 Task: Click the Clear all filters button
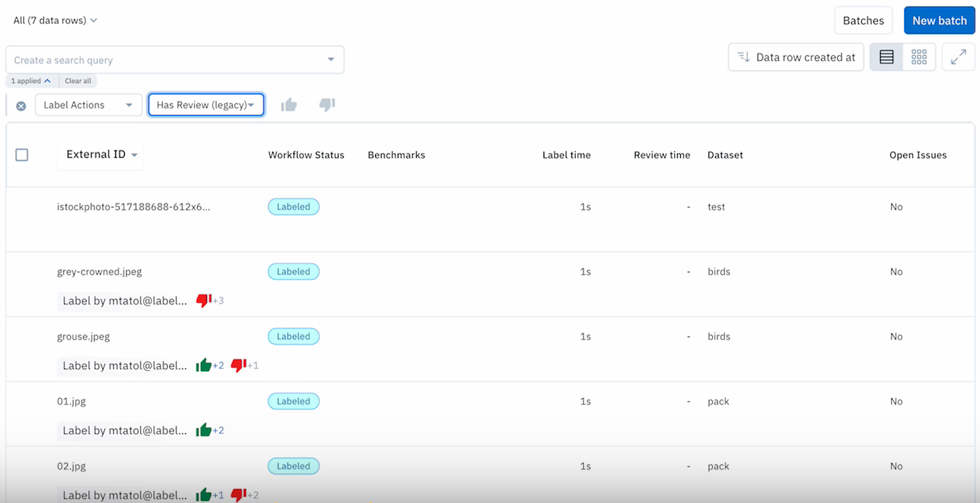(78, 81)
